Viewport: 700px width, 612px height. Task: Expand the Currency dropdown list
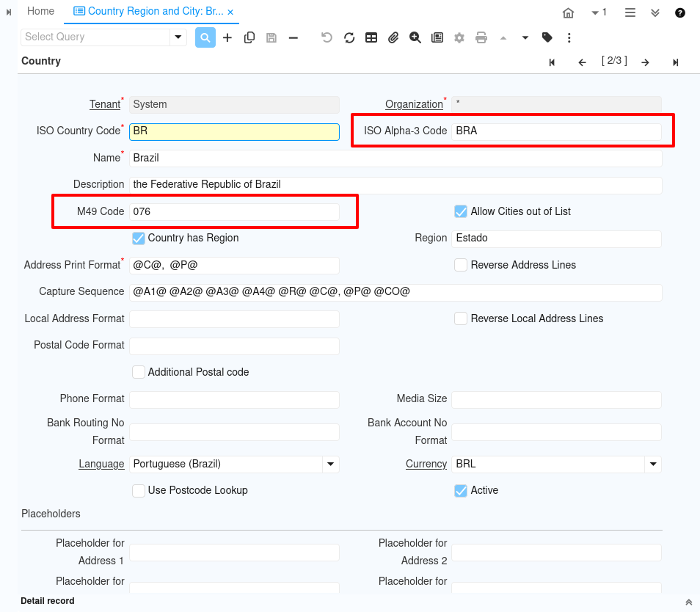click(652, 464)
